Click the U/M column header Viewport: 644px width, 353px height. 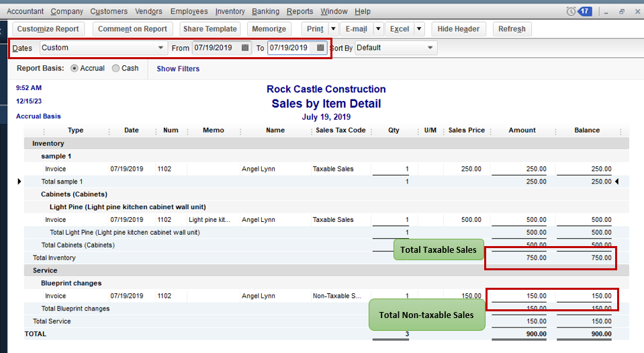[x=430, y=130]
